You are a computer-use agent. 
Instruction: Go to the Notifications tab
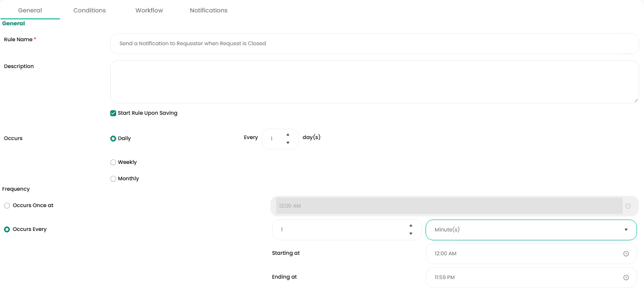point(209,10)
